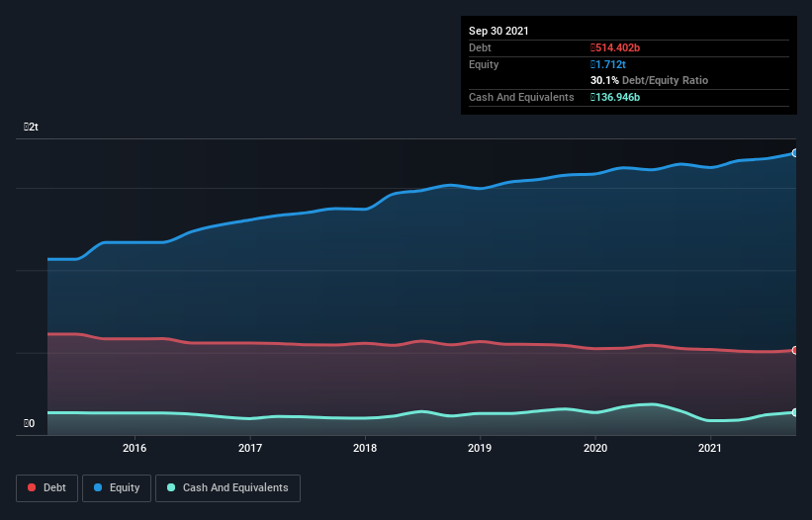Click the Debt label in tooltip
This screenshot has width=812, height=520.
click(480, 47)
